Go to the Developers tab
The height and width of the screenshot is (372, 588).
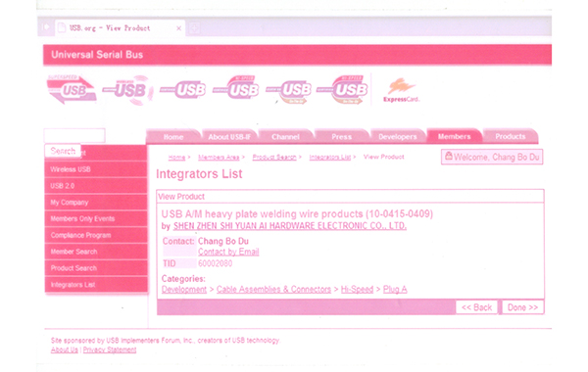pos(398,136)
